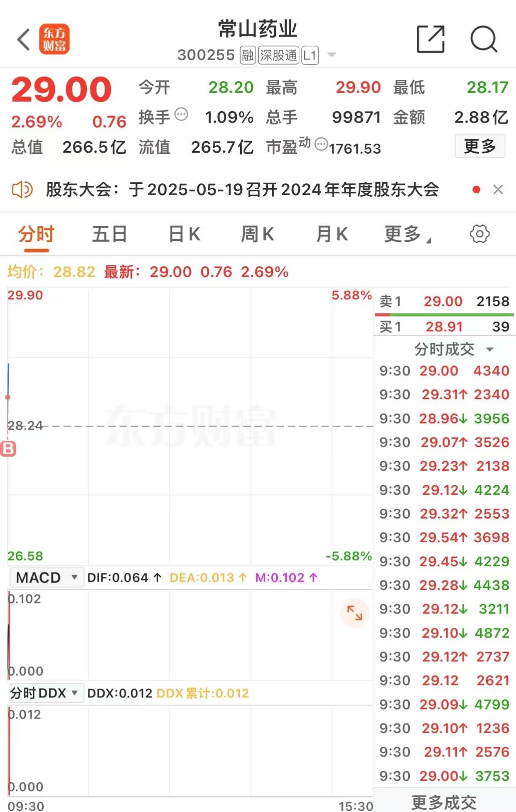
Task: Expand the 分时成交 dropdown
Action: click(454, 349)
